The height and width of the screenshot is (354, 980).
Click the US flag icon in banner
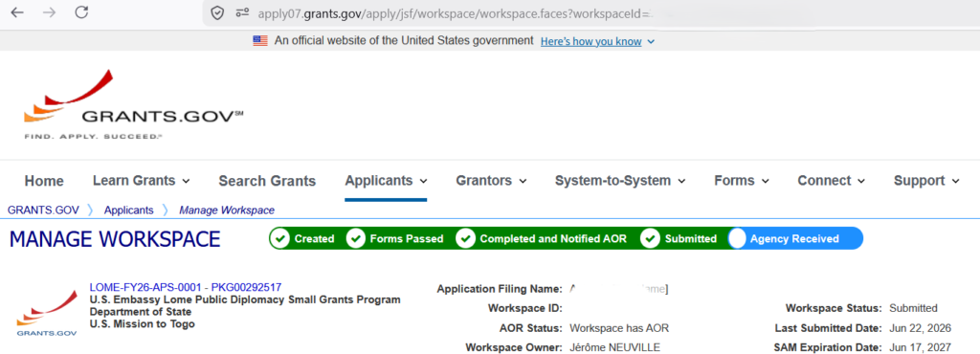[x=260, y=41]
